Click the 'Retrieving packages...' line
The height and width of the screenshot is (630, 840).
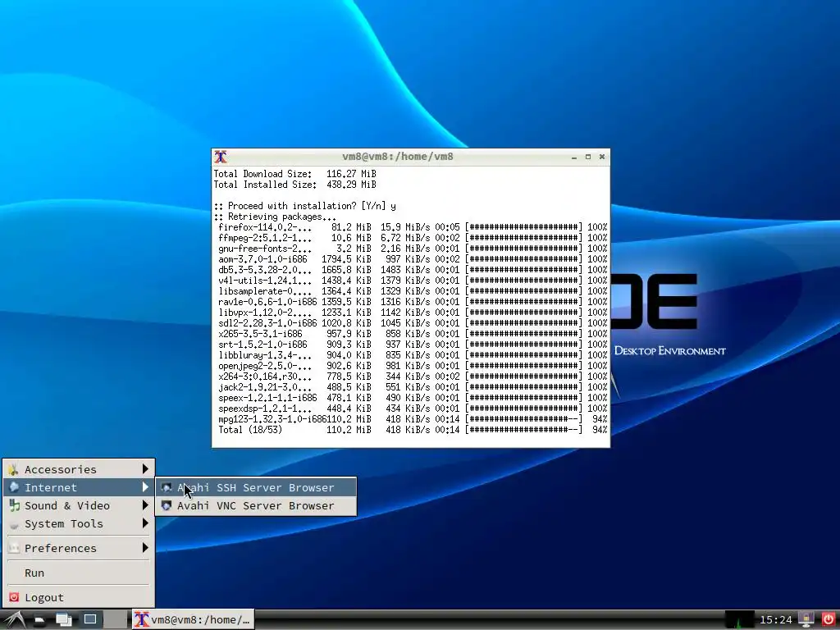click(x=276, y=217)
